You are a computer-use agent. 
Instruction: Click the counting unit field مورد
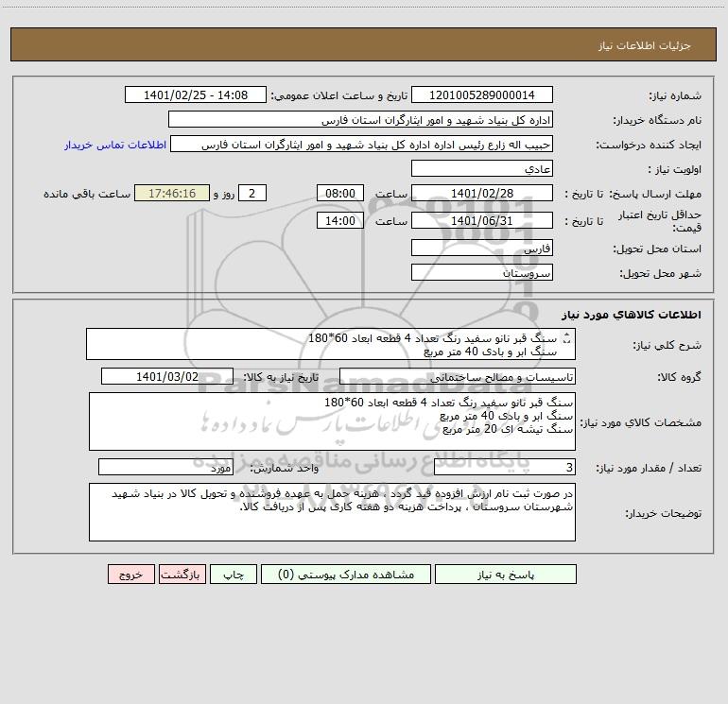point(165,467)
